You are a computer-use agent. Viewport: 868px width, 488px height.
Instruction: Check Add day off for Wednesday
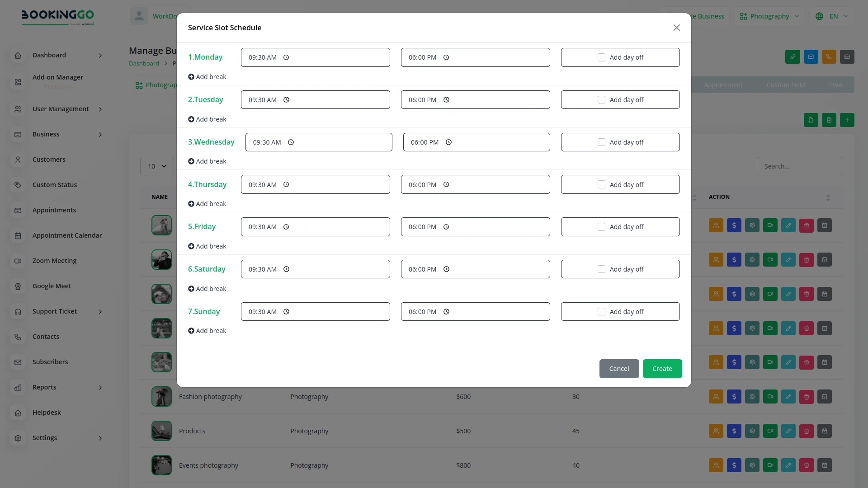[x=601, y=142]
